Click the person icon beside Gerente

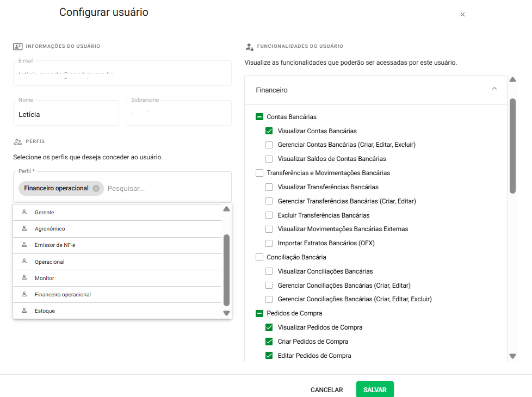coord(24,212)
